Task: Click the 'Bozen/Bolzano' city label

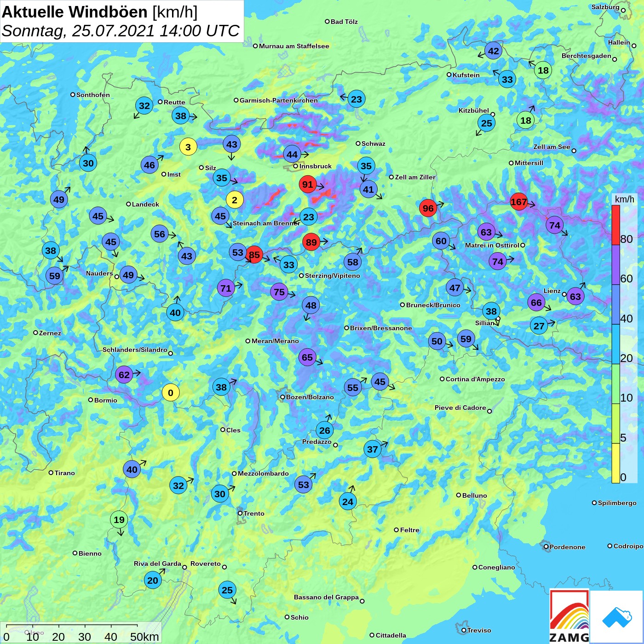Action: click(310, 397)
